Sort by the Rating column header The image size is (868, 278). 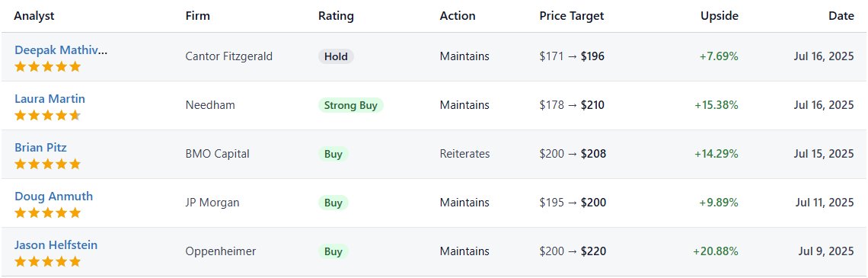336,16
